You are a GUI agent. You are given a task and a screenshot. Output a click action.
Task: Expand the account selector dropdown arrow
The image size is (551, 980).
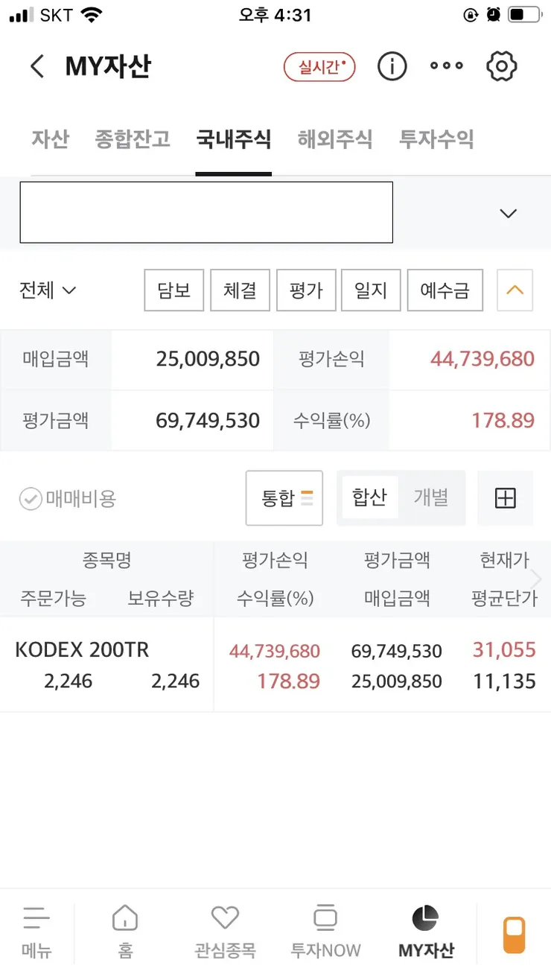[509, 214]
